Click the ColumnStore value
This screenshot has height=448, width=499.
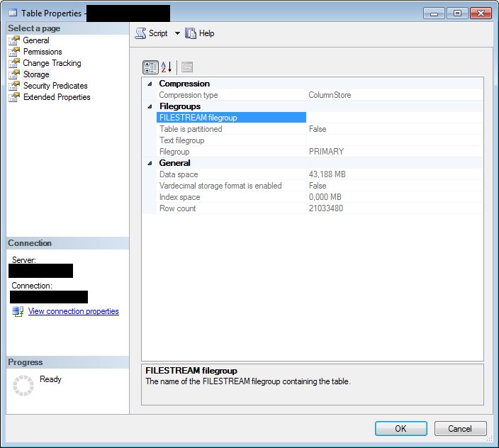(x=330, y=95)
